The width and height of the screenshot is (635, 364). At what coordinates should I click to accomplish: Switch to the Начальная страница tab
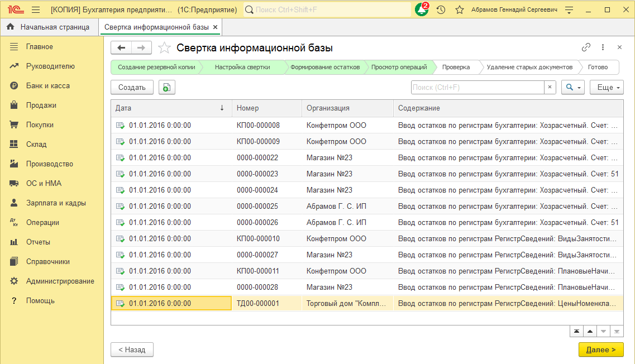(x=49, y=27)
